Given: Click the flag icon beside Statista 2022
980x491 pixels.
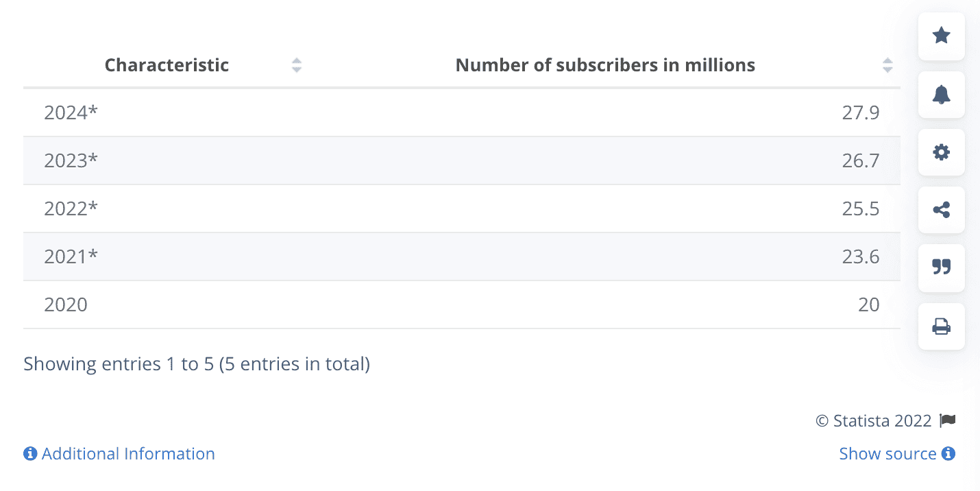Looking at the screenshot, I should pyautogui.click(x=947, y=420).
